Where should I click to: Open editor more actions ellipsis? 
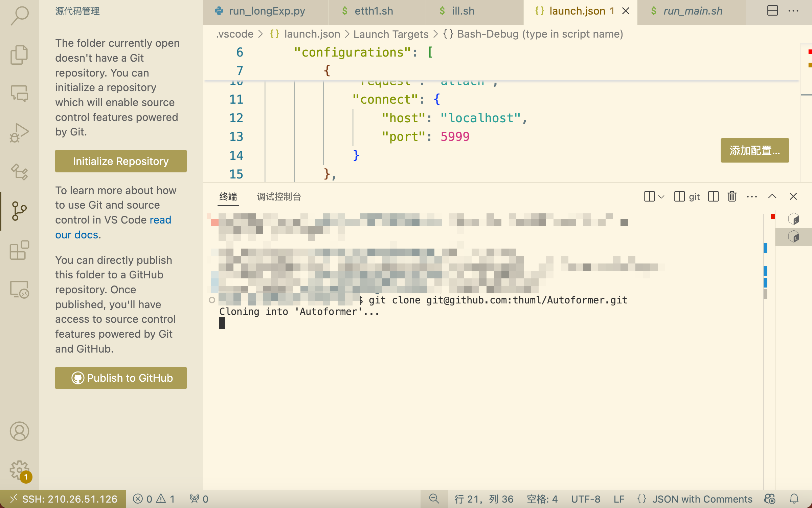[793, 11]
